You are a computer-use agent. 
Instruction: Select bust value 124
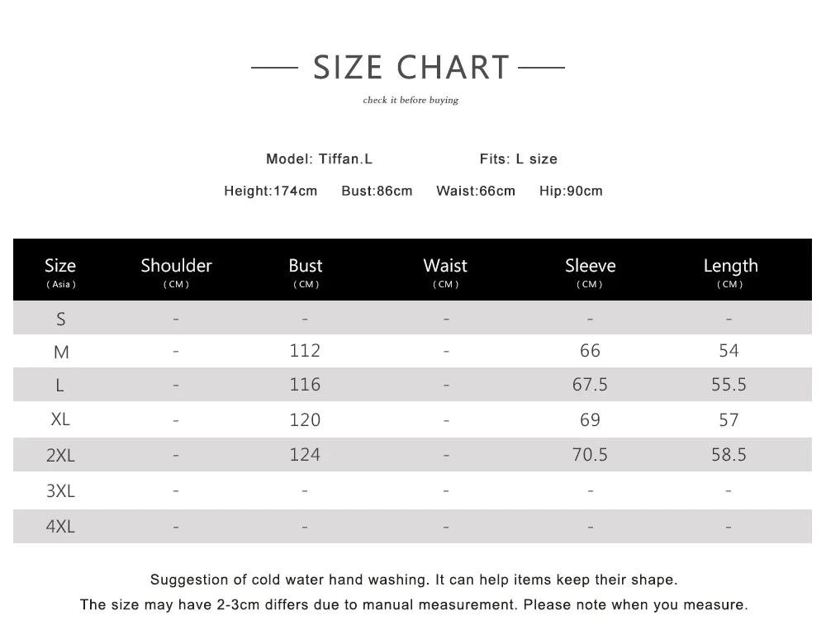point(305,454)
